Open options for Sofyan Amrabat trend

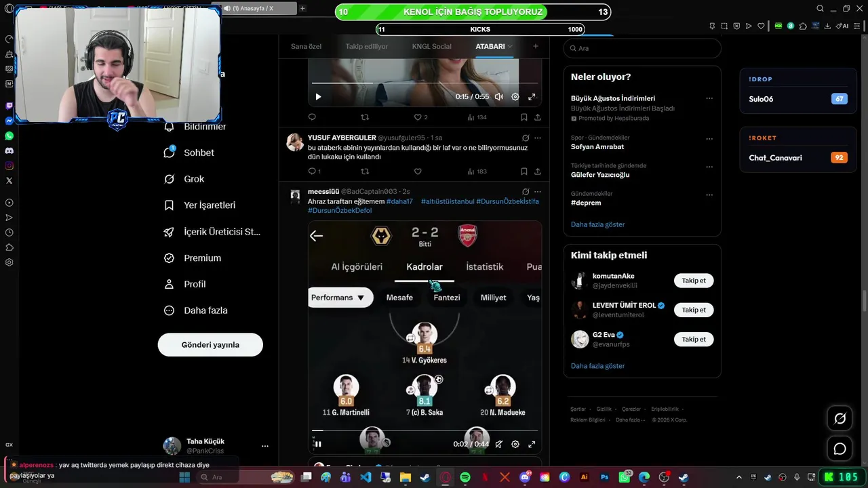coord(709,139)
